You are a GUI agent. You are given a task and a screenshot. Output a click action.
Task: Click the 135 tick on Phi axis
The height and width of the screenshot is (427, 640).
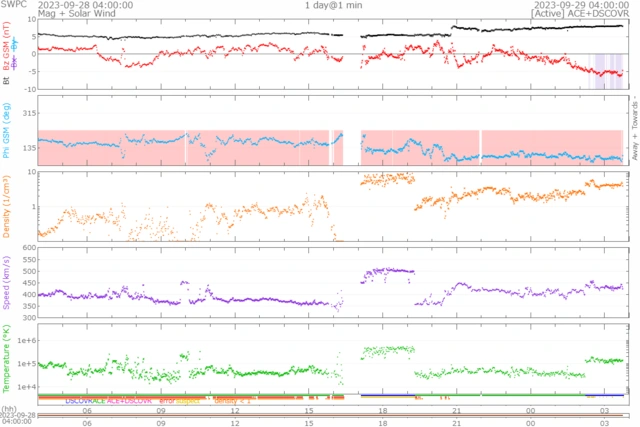(x=28, y=148)
